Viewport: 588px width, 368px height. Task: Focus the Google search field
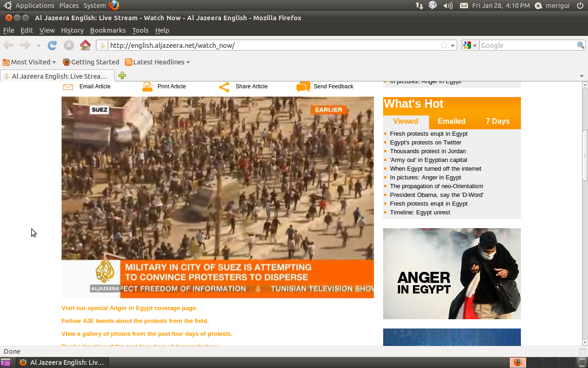tap(528, 45)
